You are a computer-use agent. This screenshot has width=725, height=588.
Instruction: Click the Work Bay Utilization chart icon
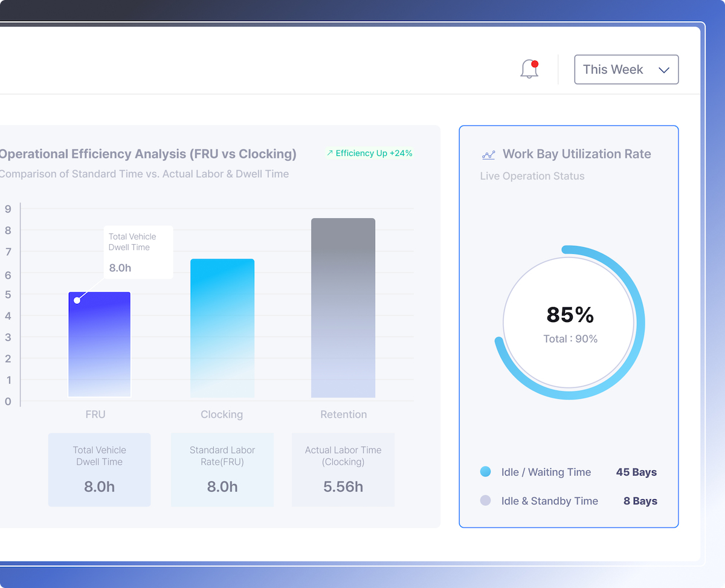point(488,155)
